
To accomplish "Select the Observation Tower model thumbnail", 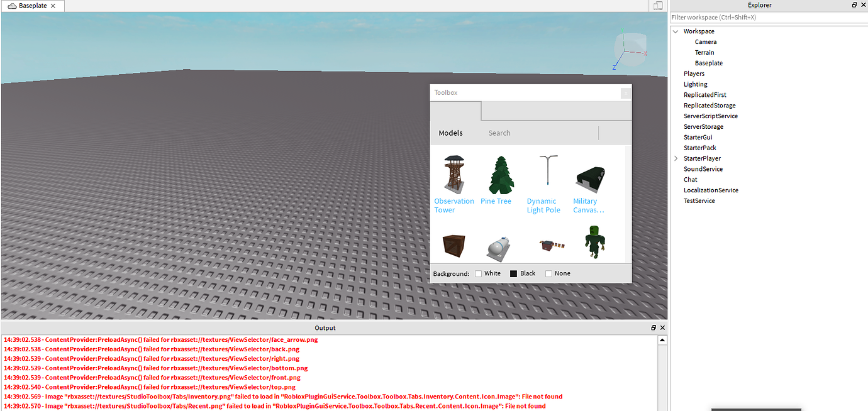I will click(x=453, y=174).
